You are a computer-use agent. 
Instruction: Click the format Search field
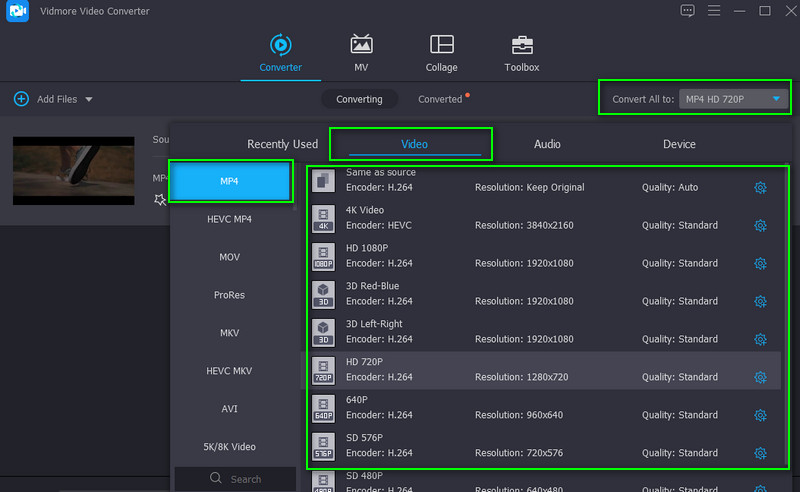click(x=235, y=479)
